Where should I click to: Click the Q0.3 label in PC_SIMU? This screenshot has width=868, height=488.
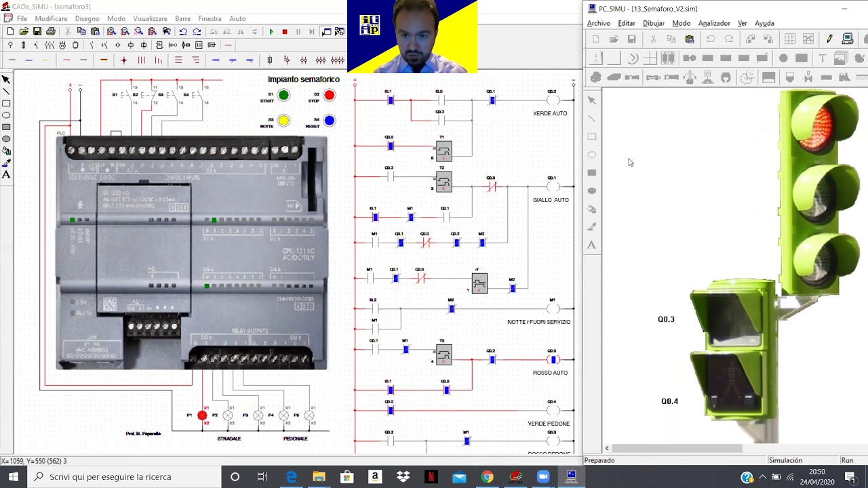666,319
